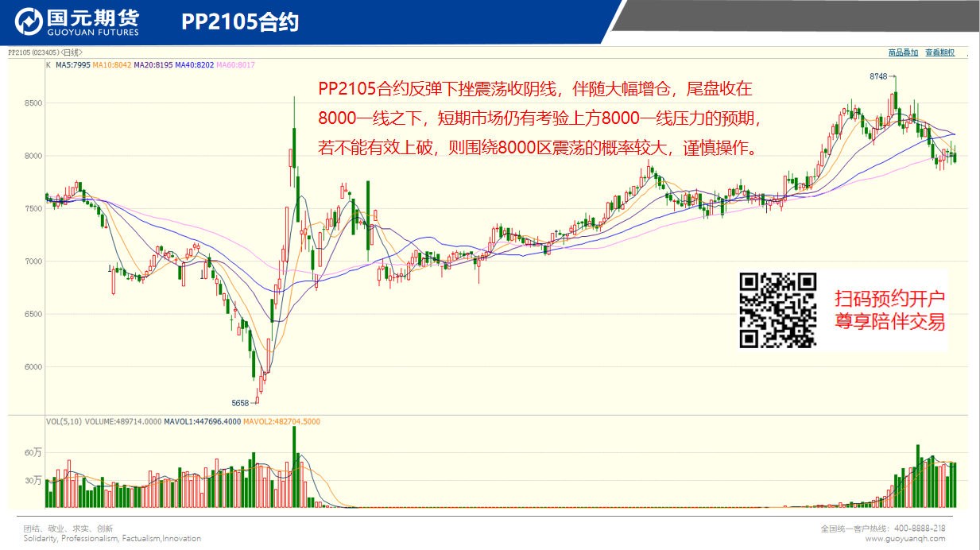Click the K indicator label on chart
This screenshot has height=550, width=980.
(48, 65)
